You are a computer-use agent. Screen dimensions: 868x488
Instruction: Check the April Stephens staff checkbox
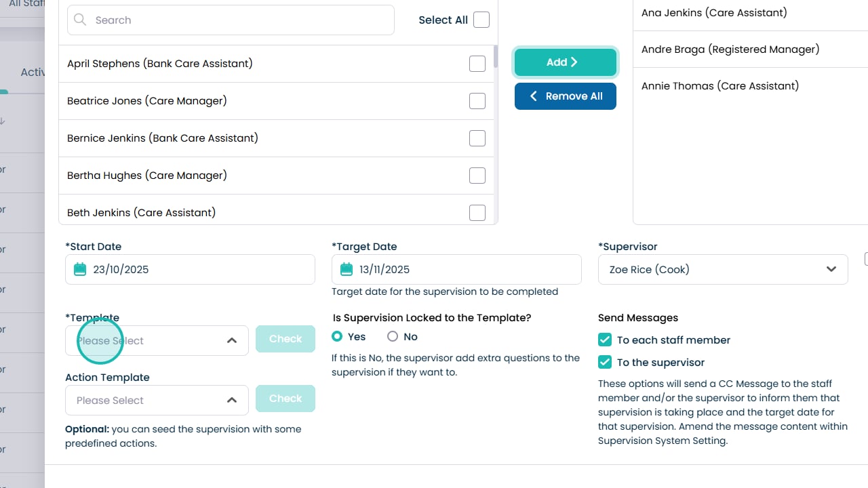(x=477, y=64)
